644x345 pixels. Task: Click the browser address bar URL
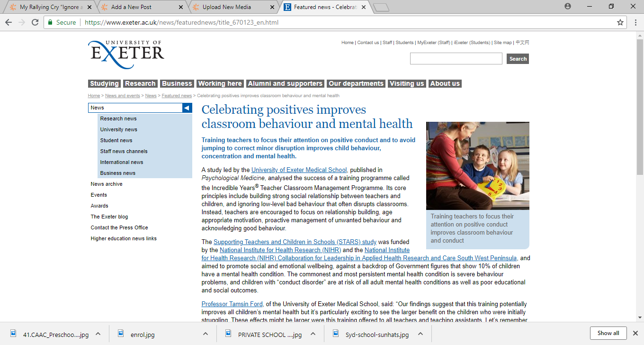181,22
